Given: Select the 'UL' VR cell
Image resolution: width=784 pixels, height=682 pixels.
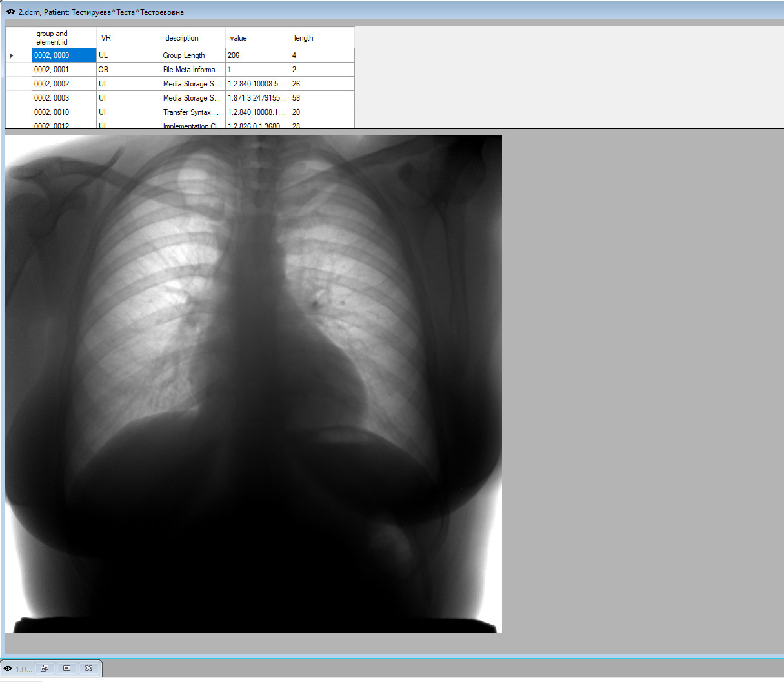Looking at the screenshot, I should [x=128, y=55].
